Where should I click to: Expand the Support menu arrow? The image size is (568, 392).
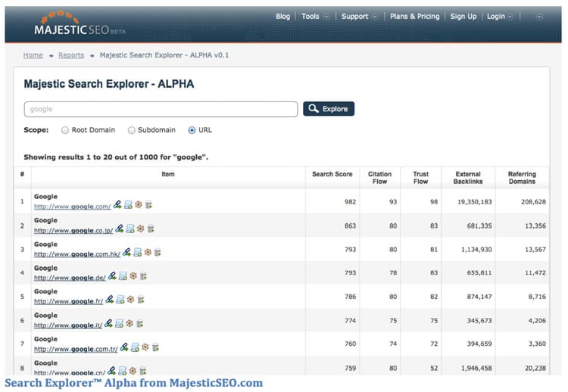coord(375,17)
